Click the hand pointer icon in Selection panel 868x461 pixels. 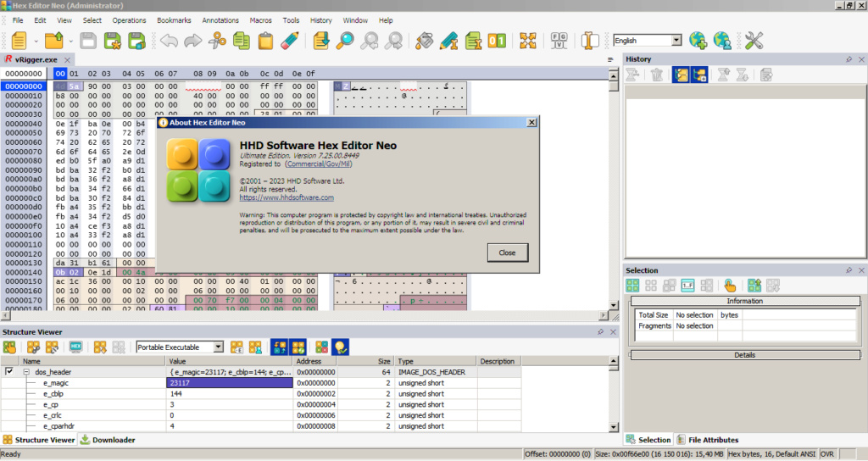point(730,286)
